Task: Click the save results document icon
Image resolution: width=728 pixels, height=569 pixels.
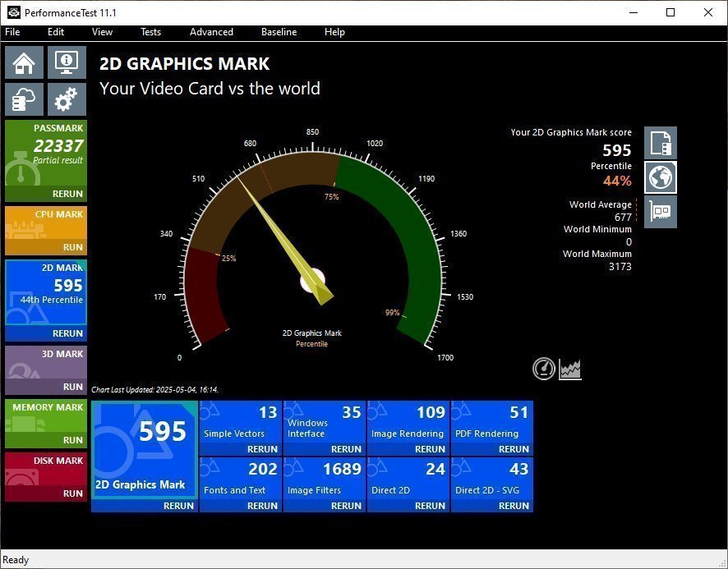Action: click(660, 143)
